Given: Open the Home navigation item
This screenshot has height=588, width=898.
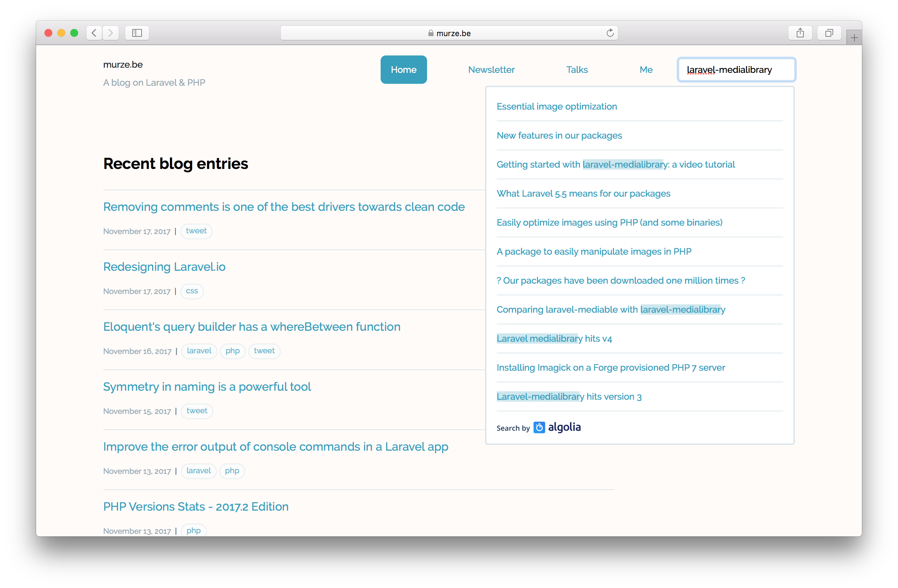Looking at the screenshot, I should point(404,70).
